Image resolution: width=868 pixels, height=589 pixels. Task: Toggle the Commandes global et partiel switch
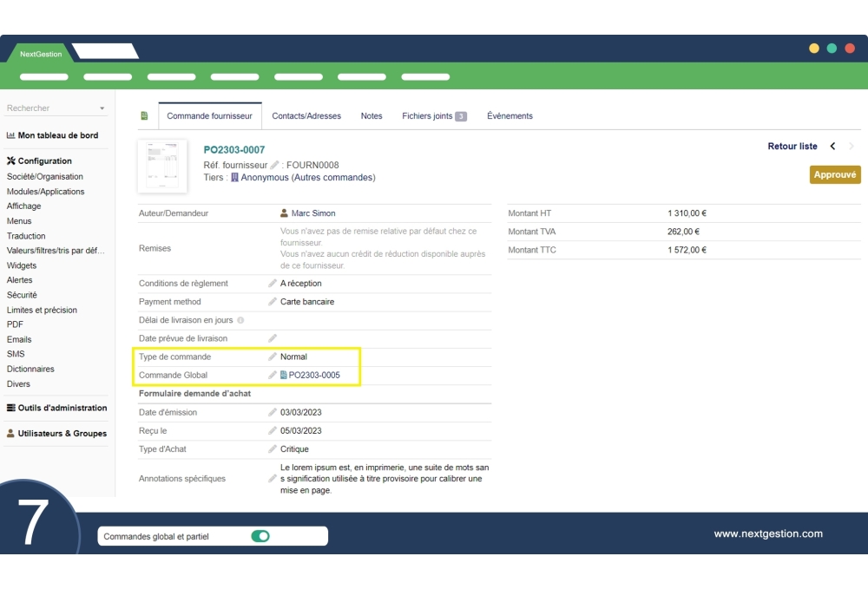pyautogui.click(x=260, y=535)
